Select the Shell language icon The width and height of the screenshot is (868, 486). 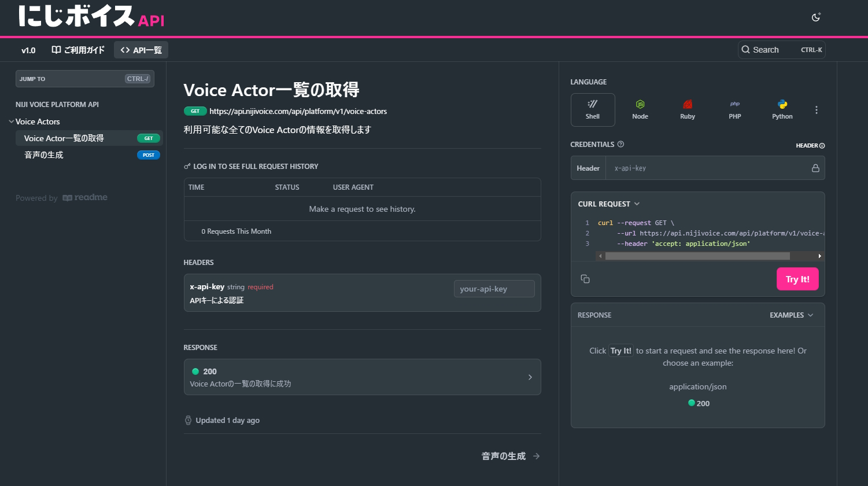593,109
